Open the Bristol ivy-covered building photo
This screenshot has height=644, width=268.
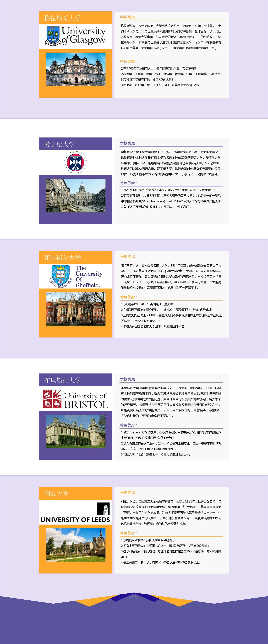point(76,432)
